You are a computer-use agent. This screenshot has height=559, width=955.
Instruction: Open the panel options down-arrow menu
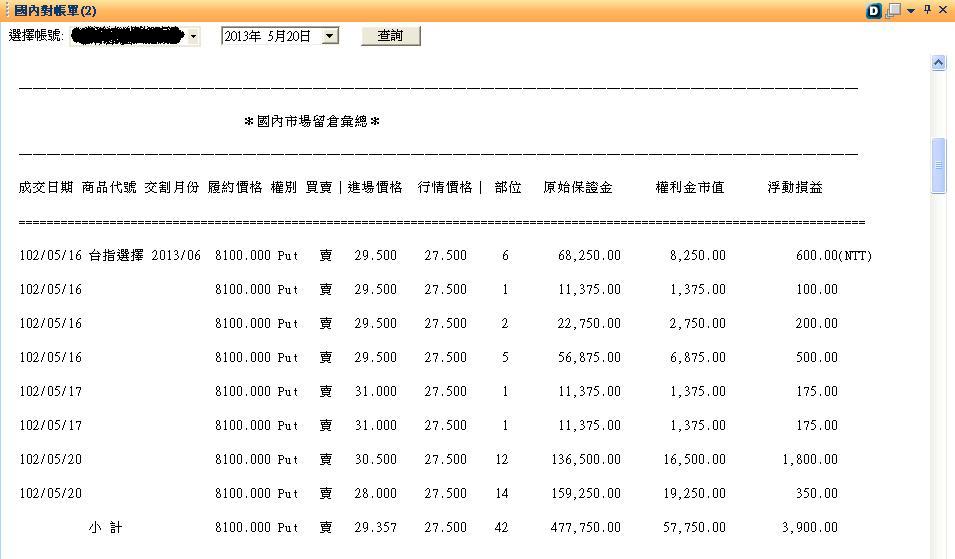[911, 11]
